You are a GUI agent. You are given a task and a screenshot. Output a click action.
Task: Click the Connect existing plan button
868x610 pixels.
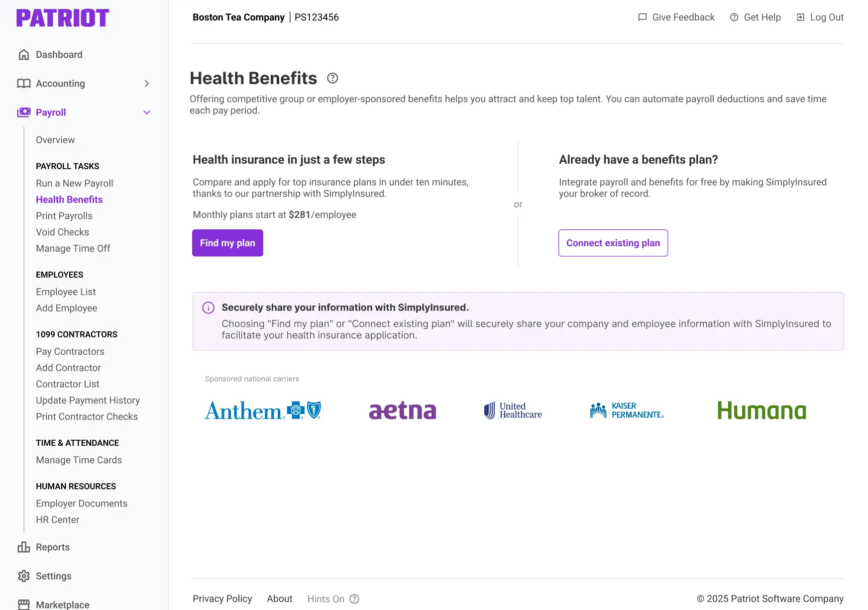(x=613, y=243)
